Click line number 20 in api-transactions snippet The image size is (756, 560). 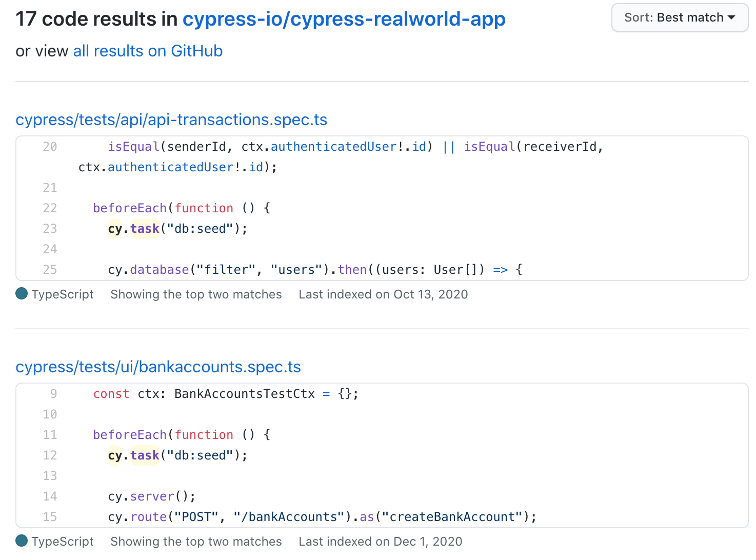[x=50, y=147]
